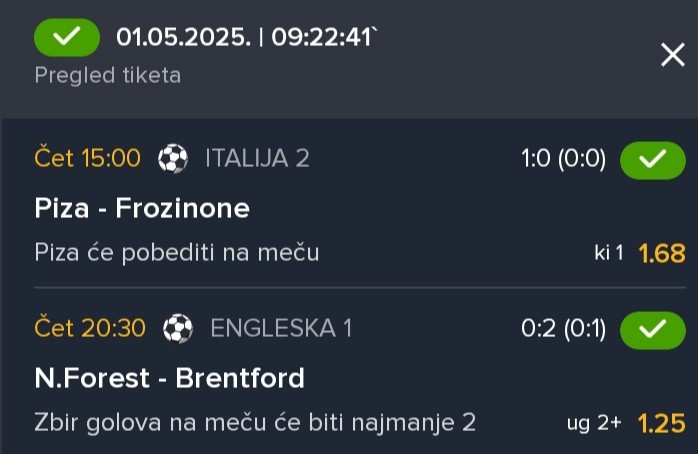The width and height of the screenshot is (698, 454).
Task: Click the Čet 20:30 kickoff time
Action: click(x=90, y=328)
